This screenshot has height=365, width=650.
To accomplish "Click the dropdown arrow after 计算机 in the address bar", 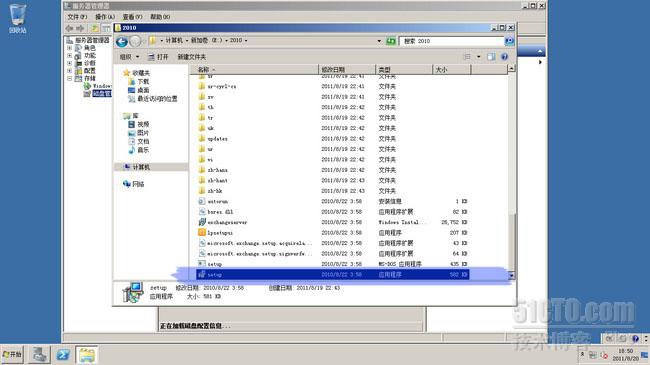I will [187, 41].
